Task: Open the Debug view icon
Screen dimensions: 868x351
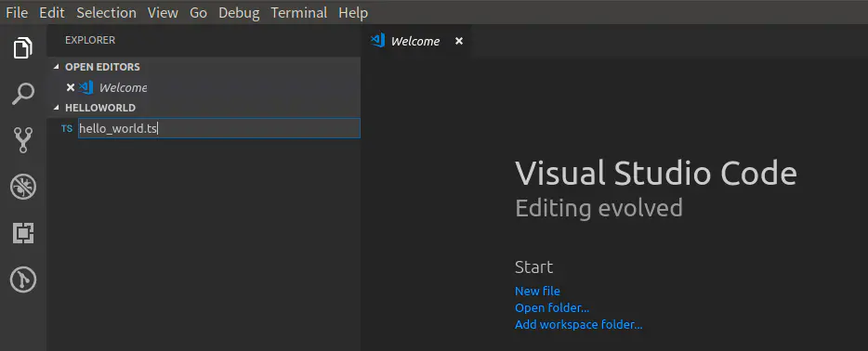Action: (x=23, y=187)
